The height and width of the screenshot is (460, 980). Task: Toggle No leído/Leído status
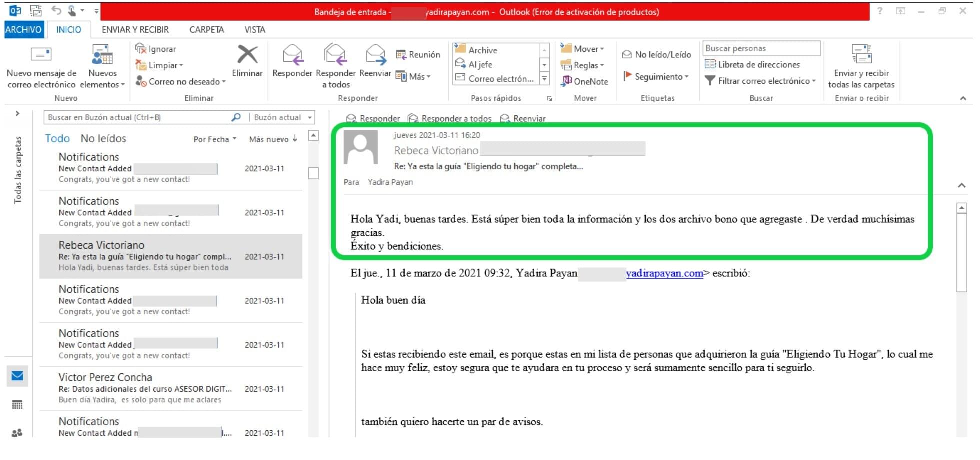(x=657, y=54)
